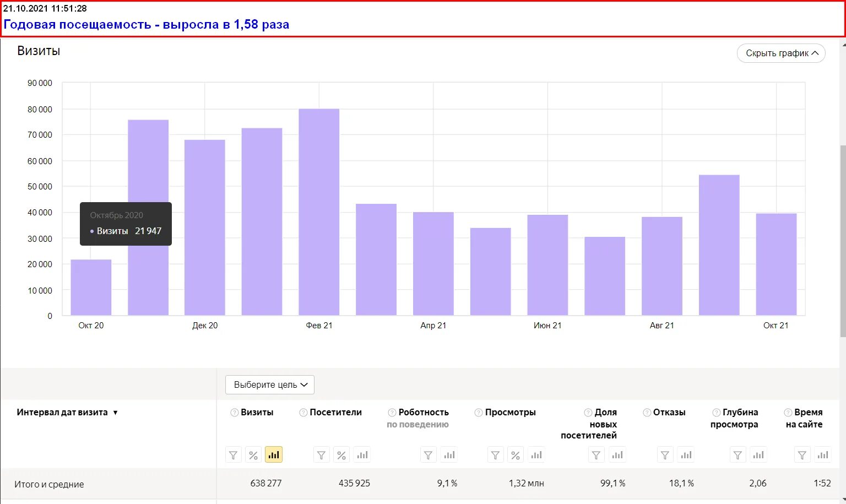
Task: Show Роботность metric on the chart
Action: click(449, 455)
